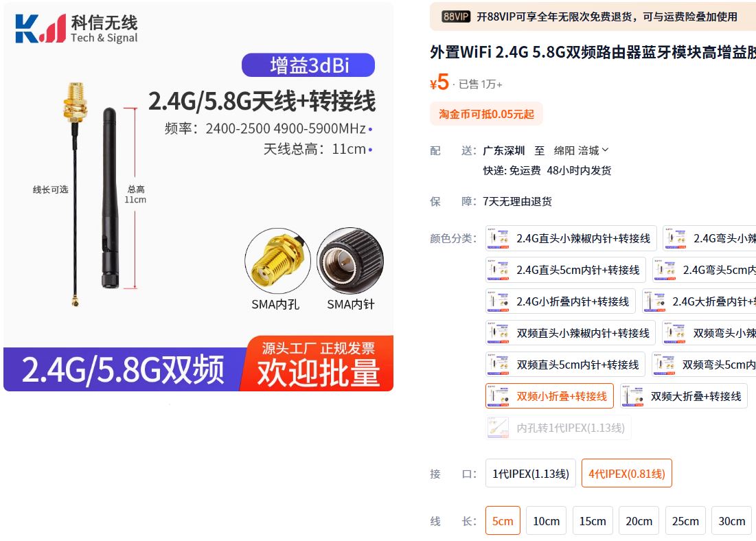Select the 1代IPEX(1.13线) interface option
This screenshot has height=541, width=756.
tap(530, 474)
